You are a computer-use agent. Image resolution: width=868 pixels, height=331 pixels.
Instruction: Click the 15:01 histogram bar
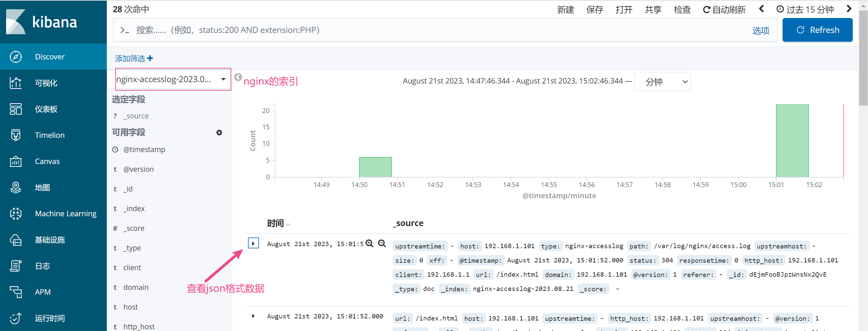tap(792, 141)
